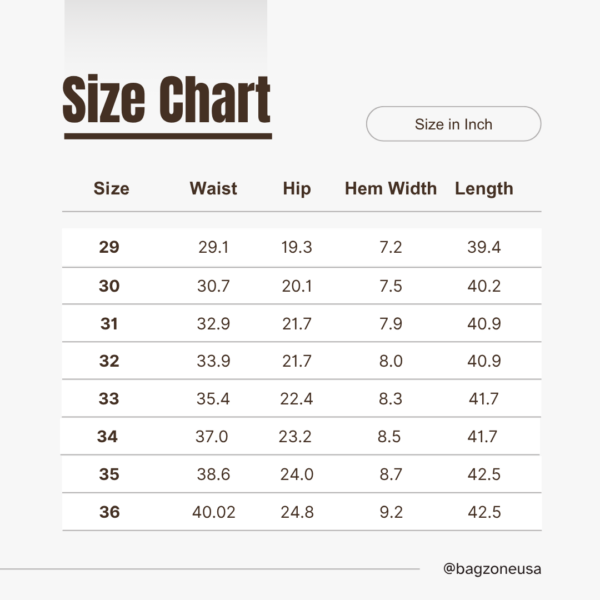Click the 9.2 hem width value
This screenshot has height=600, width=600.
pos(391,512)
